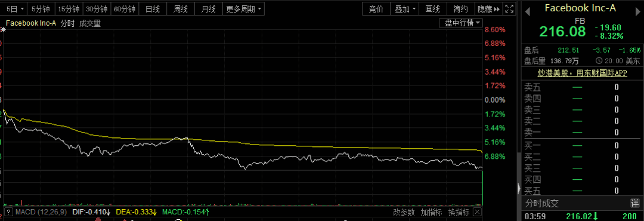
Task: Open the 叠加 overlay dropdown
Action: click(405, 8)
